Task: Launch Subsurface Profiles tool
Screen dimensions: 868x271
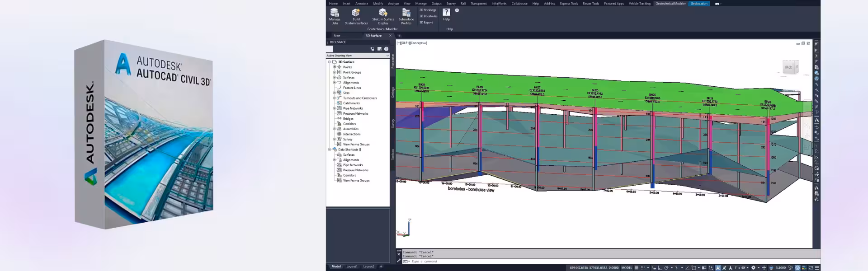Action: [x=406, y=17]
